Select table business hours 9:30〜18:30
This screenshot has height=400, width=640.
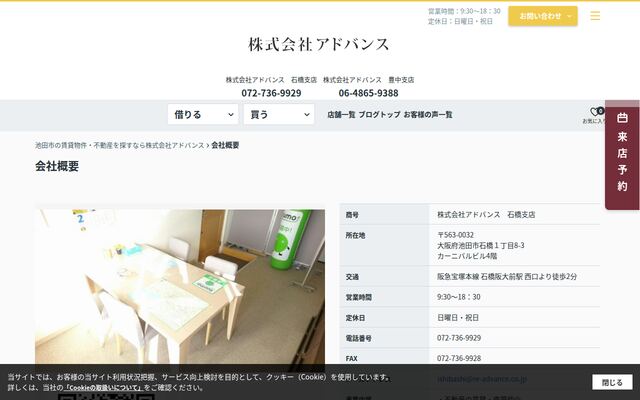click(459, 297)
